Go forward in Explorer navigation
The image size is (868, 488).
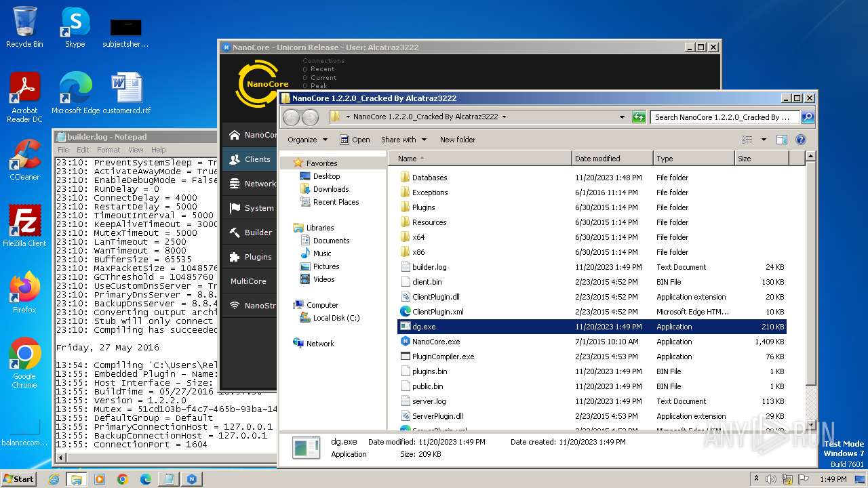tap(310, 117)
